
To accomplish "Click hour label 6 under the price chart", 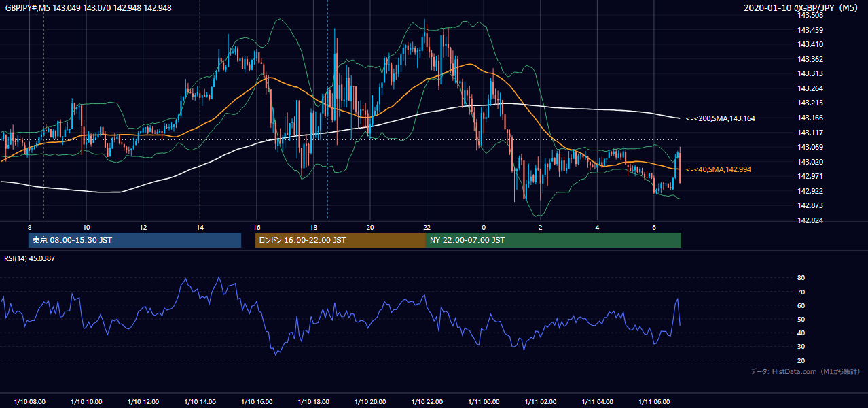I will (x=653, y=227).
